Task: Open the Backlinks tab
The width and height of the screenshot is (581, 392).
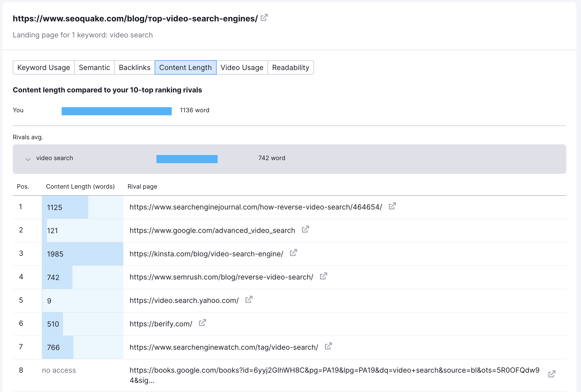Action: 134,67
